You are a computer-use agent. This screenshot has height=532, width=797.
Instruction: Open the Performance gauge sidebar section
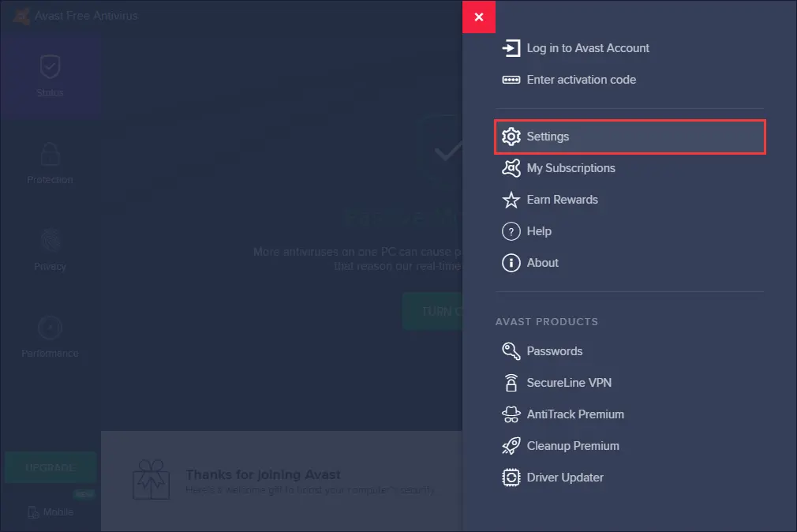pos(50,337)
